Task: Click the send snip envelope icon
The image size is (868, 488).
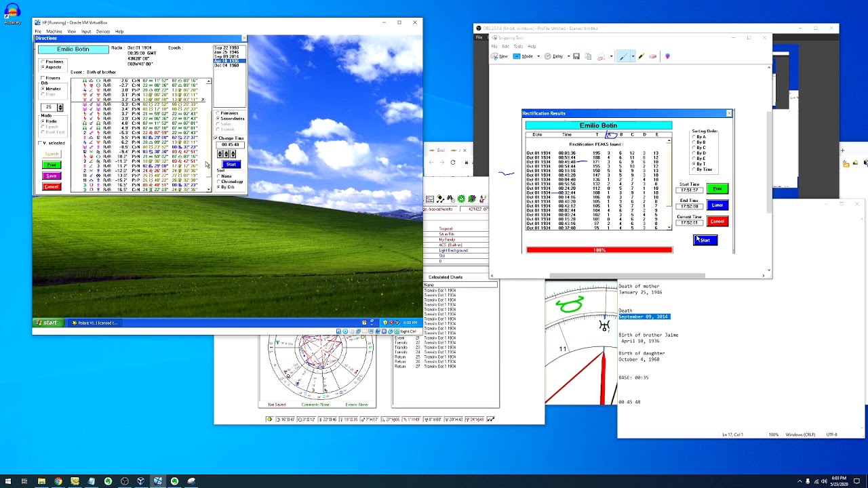Action: click(x=601, y=56)
